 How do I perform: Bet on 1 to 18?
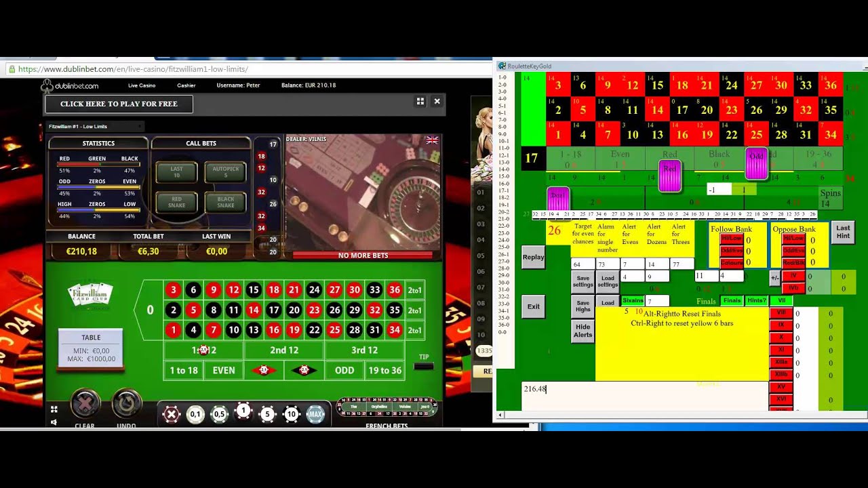click(184, 370)
